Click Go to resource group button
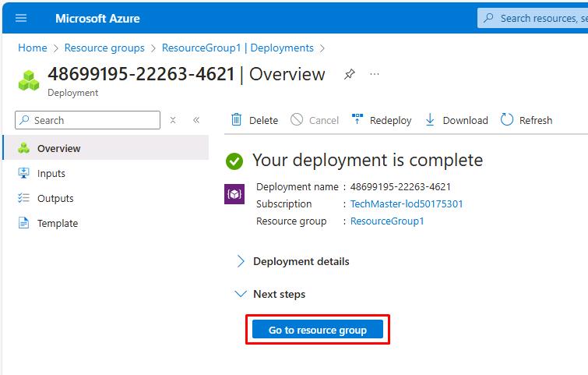This screenshot has height=375, width=588. [318, 330]
